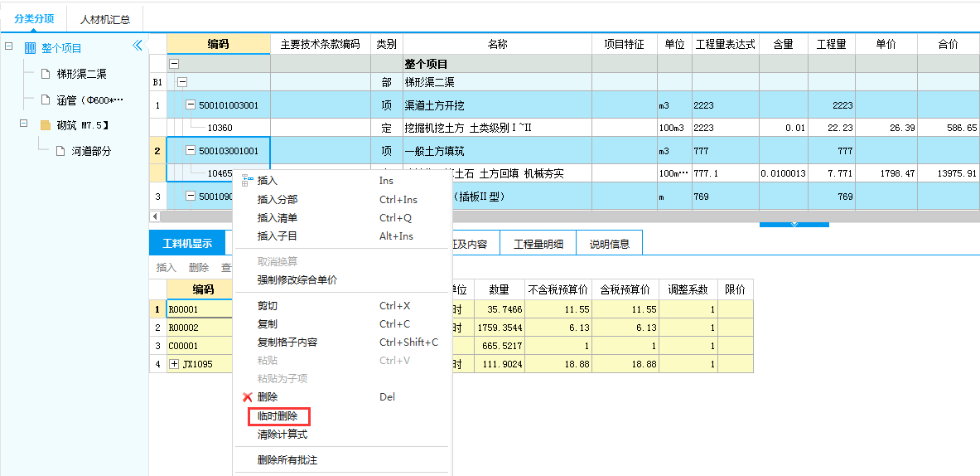Click the folder icon beside 砌筑 M7.5
Viewport: 980px width, 476px height.
pyautogui.click(x=46, y=125)
